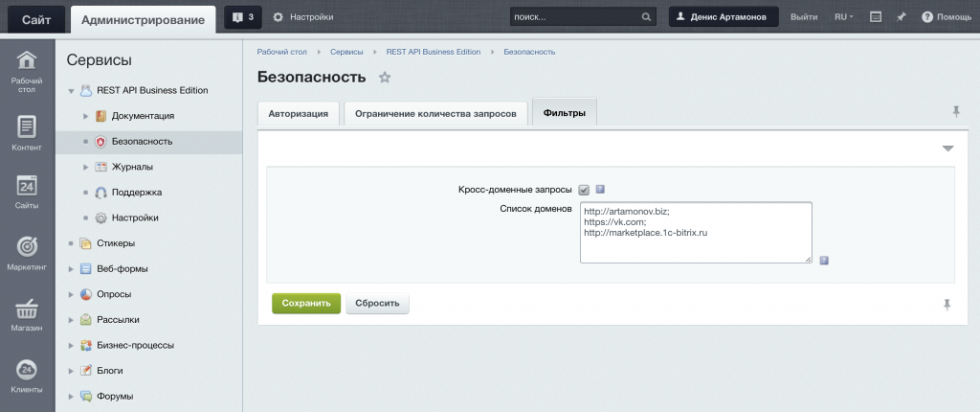
Task: Open the Рабочий стол sidebar icon
Action: (27, 63)
